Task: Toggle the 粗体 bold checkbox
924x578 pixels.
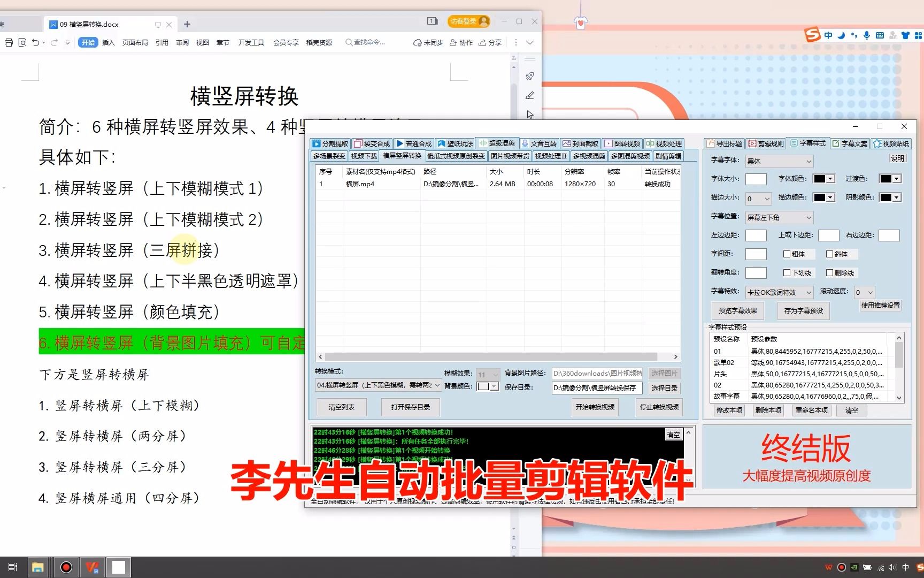Action: 787,254
